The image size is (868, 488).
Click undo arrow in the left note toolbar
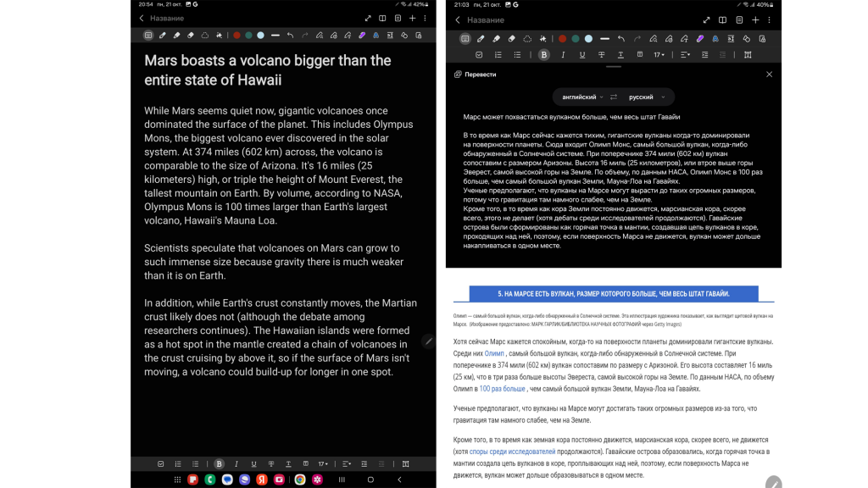pyautogui.click(x=290, y=36)
